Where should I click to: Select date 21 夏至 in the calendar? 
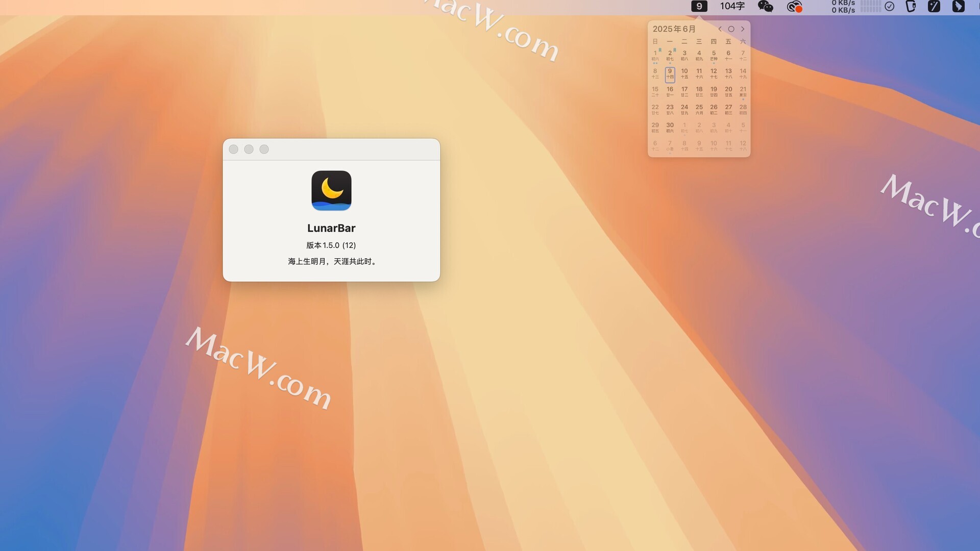click(743, 92)
